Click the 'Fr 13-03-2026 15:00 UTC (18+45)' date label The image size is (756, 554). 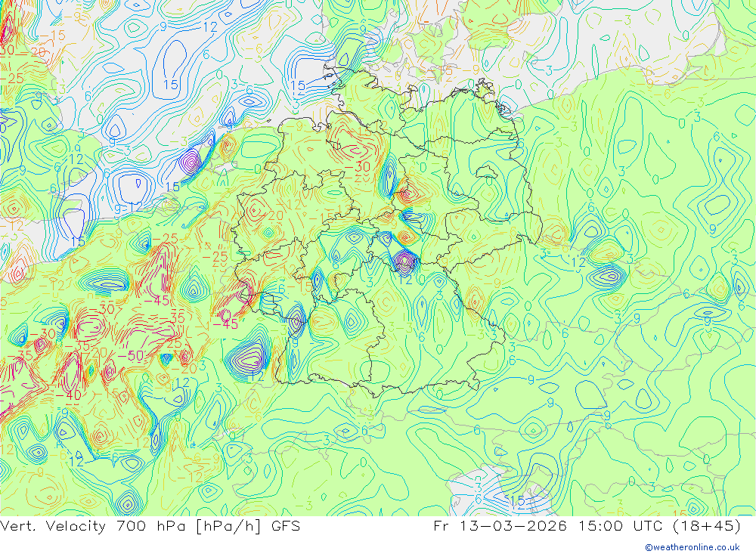[x=587, y=525]
